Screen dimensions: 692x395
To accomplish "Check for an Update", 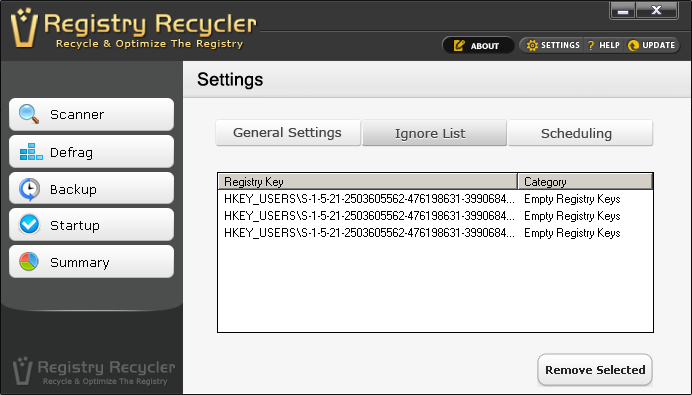I will pyautogui.click(x=651, y=45).
